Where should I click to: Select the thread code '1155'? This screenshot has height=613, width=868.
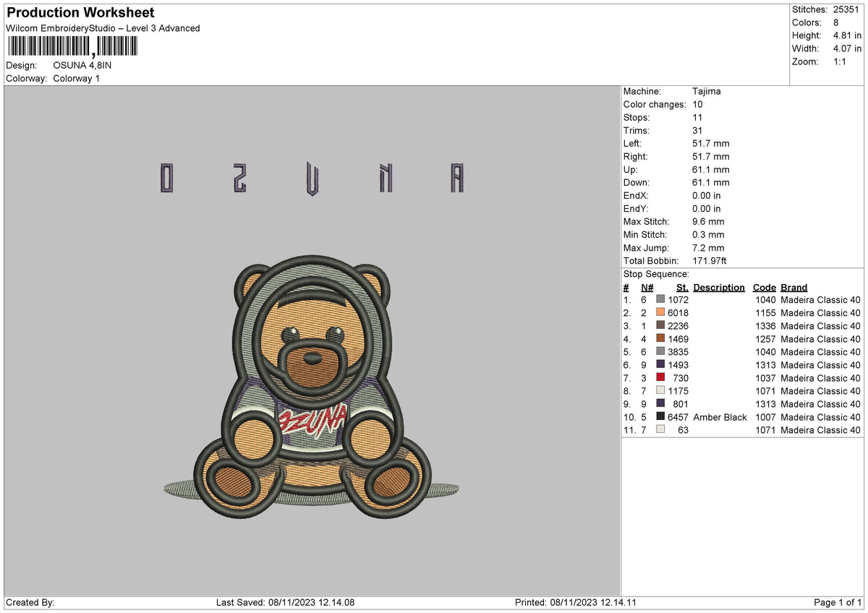[765, 313]
